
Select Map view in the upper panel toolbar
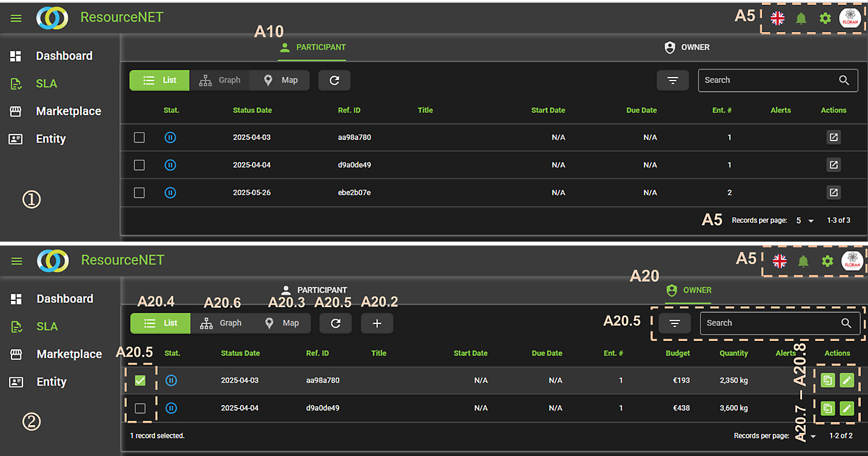tap(280, 80)
